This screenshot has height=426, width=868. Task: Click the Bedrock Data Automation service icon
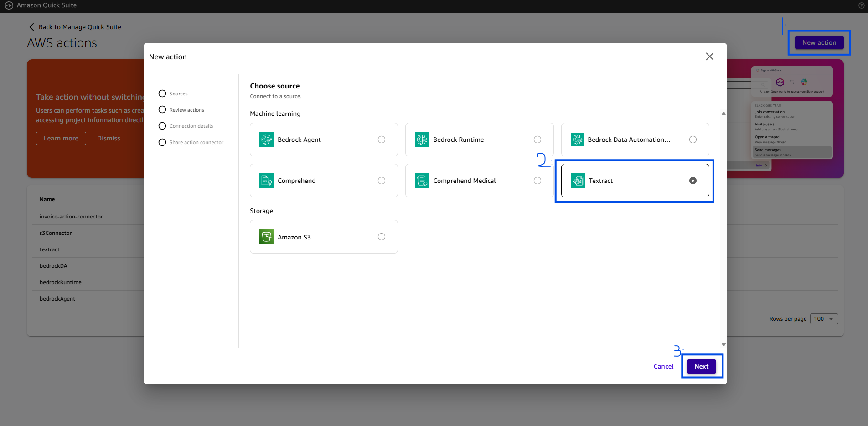pos(578,140)
